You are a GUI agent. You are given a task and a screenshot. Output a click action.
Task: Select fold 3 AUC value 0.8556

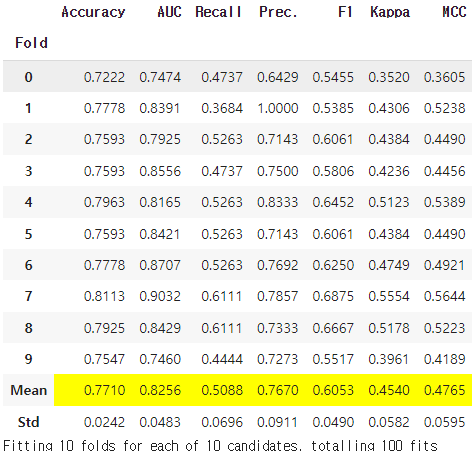[x=160, y=171]
